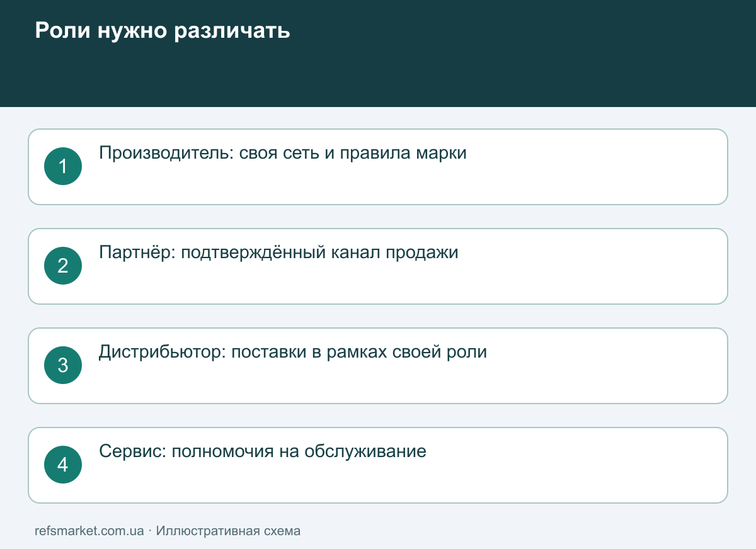756x549 pixels.
Task: Click the word Партнёр
Action: point(137,252)
